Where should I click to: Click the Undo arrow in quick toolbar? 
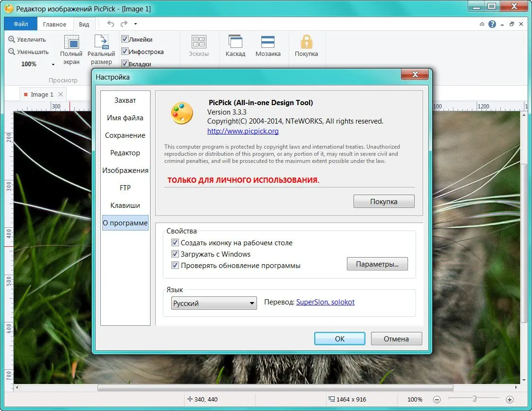click(111, 24)
